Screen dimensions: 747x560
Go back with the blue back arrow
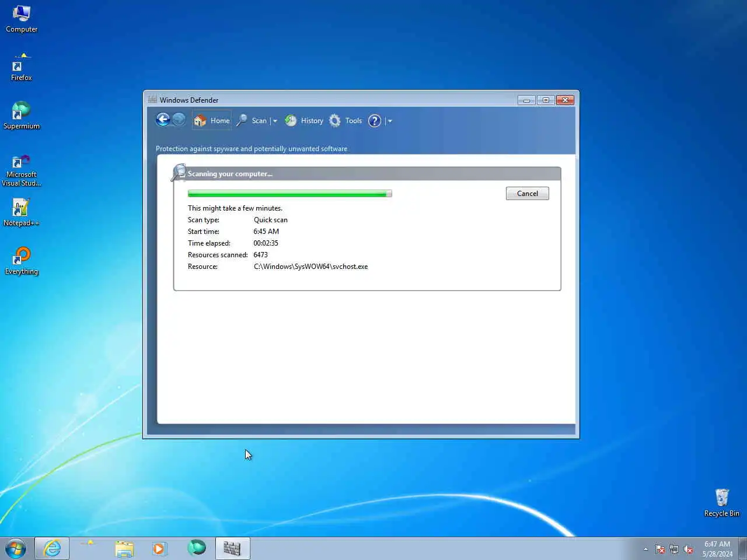point(163,120)
